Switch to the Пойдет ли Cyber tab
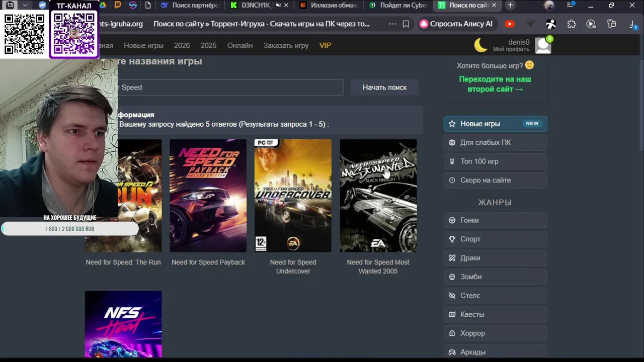644x362 pixels. (x=397, y=6)
